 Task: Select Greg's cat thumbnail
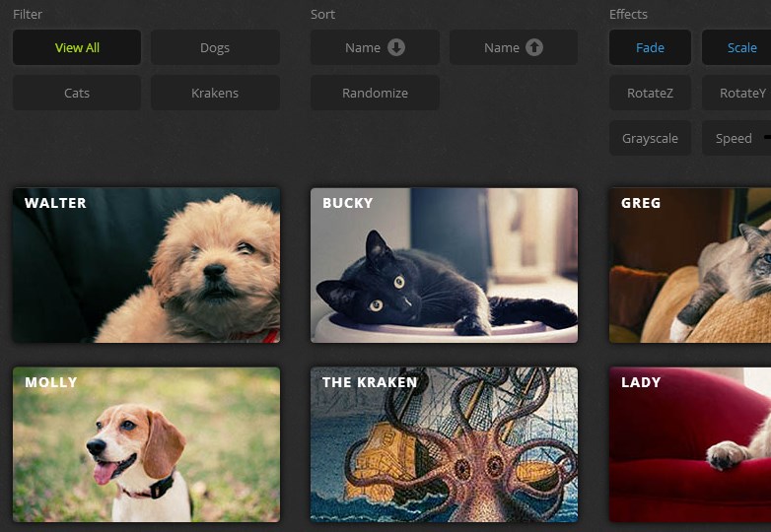click(690, 265)
